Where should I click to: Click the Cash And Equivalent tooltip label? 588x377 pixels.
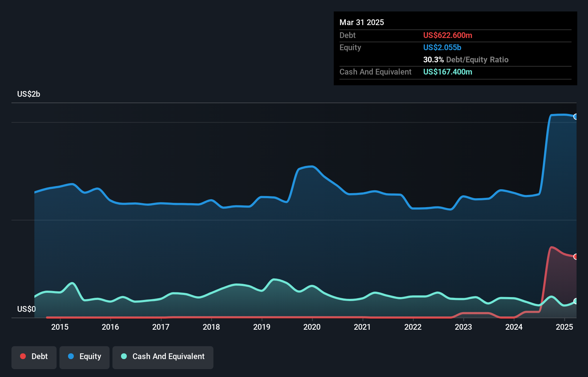375,72
